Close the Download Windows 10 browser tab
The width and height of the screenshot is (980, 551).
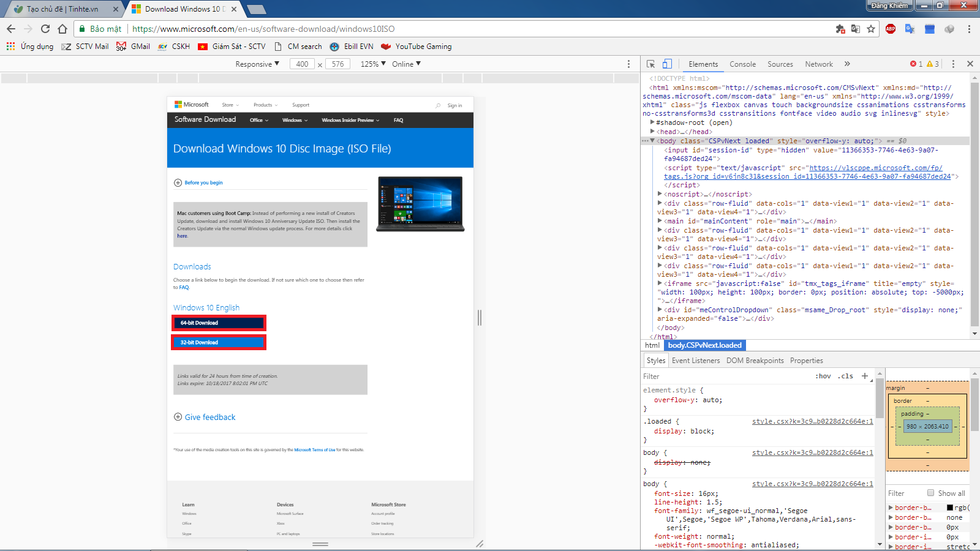235,9
